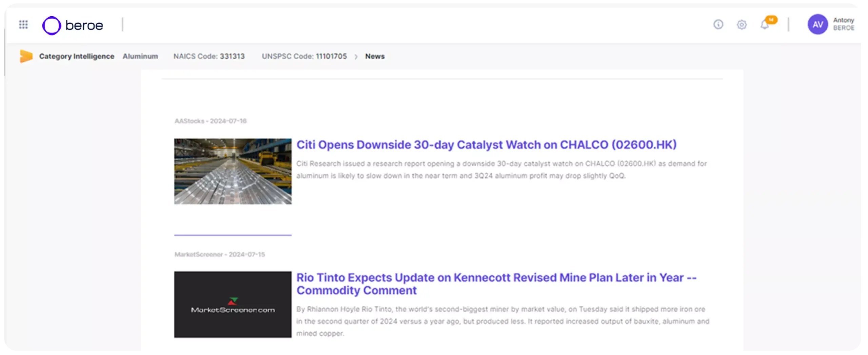
Task: Click the beroe logo
Action: click(x=72, y=25)
